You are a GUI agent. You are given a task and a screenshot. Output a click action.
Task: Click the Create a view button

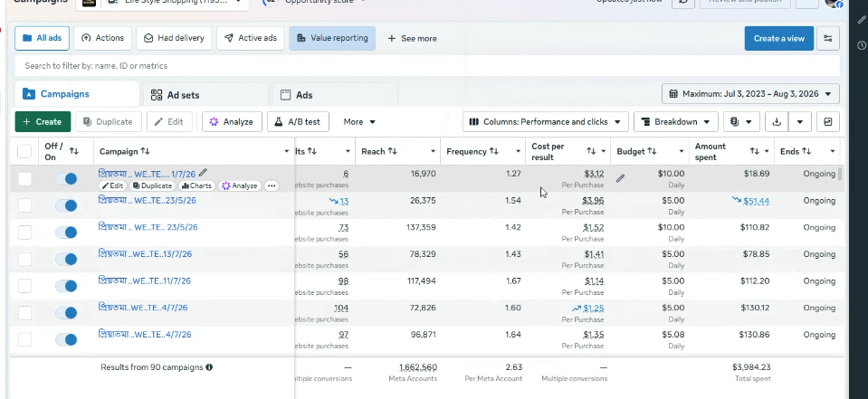pyautogui.click(x=779, y=38)
